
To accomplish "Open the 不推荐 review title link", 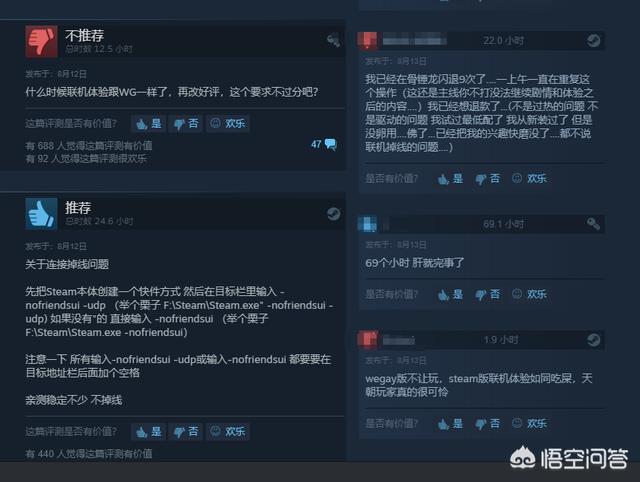I will point(84,36).
